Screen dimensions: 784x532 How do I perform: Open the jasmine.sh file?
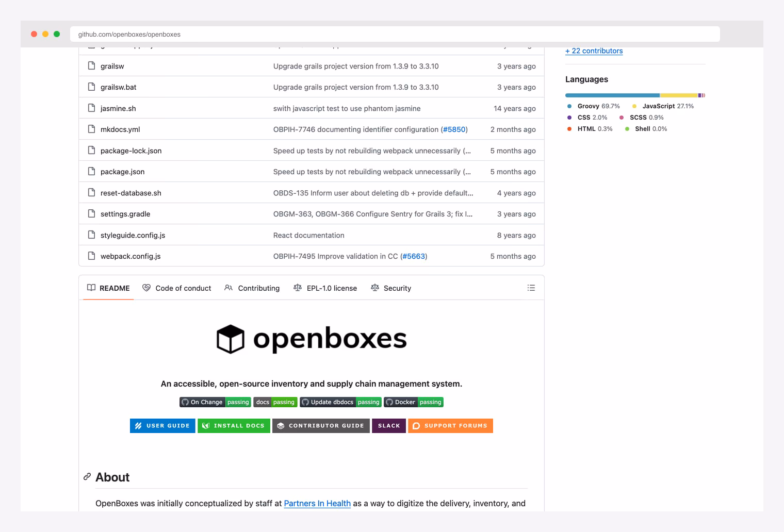(x=118, y=108)
